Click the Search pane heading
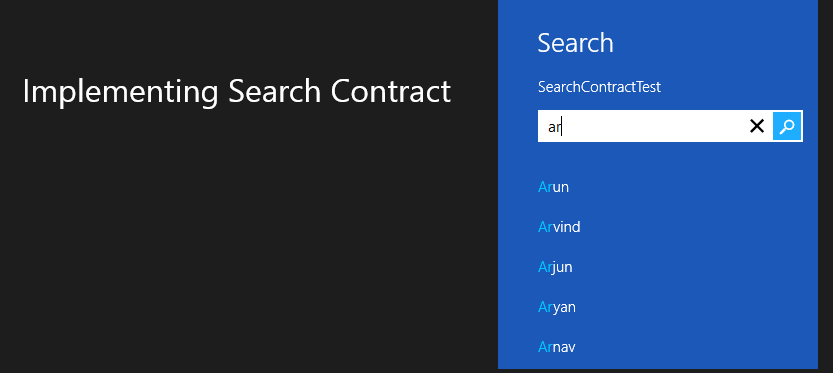The height and width of the screenshot is (373, 833). pyautogui.click(x=575, y=43)
